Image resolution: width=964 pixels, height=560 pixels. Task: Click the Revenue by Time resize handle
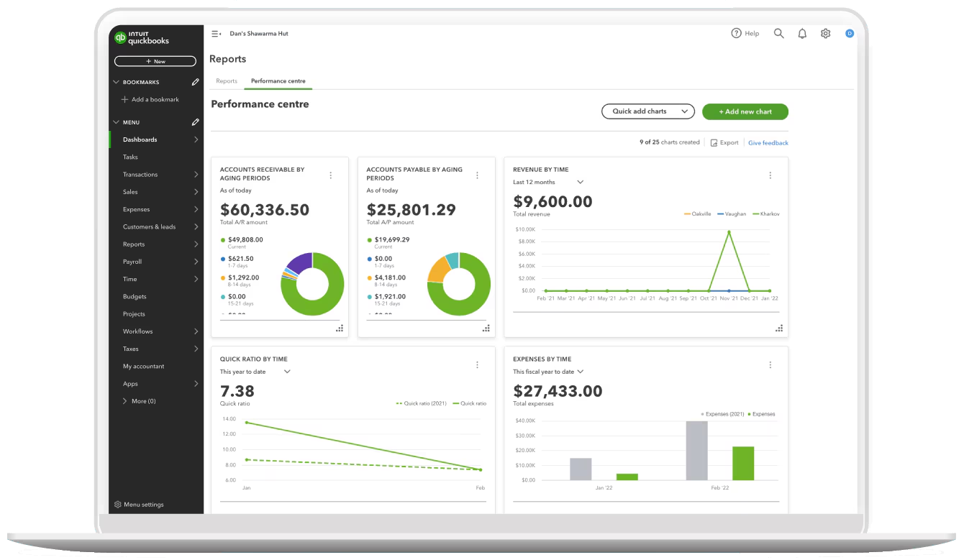[778, 329]
